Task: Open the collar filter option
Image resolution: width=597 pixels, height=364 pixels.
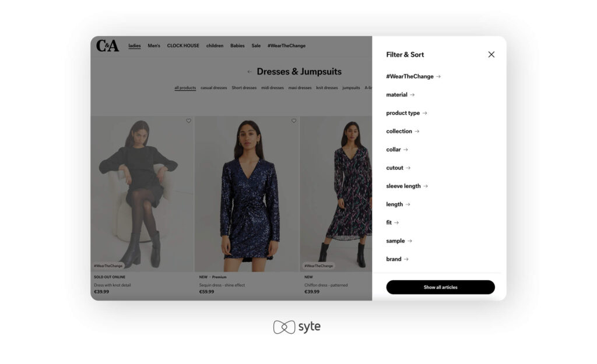Action: point(396,150)
